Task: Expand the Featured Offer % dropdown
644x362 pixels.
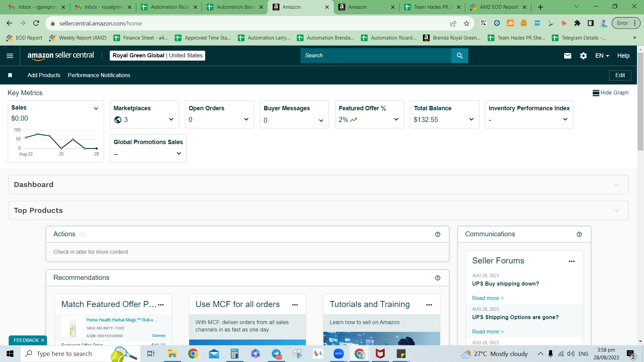Action: 396,119
